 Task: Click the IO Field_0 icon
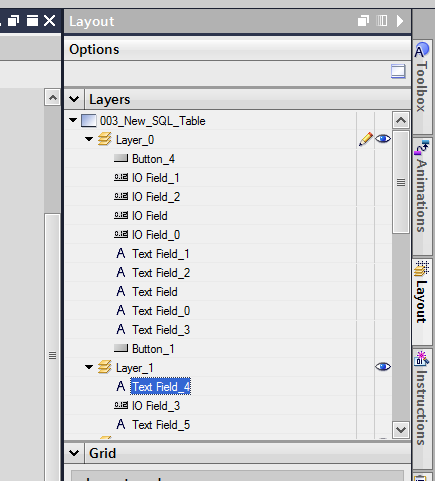coord(121,234)
